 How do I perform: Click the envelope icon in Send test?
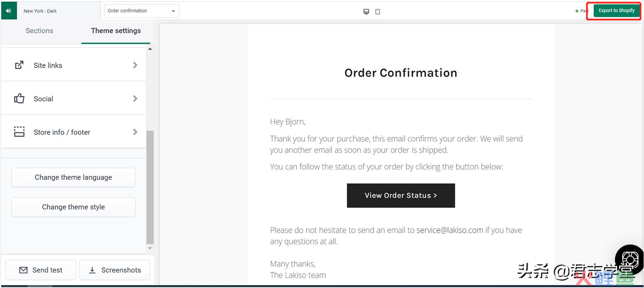23,270
